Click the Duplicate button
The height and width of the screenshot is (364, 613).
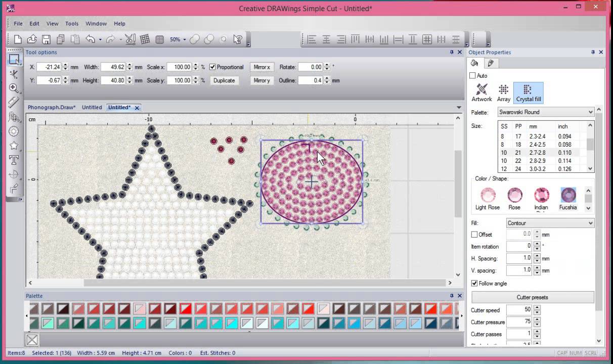(x=224, y=80)
